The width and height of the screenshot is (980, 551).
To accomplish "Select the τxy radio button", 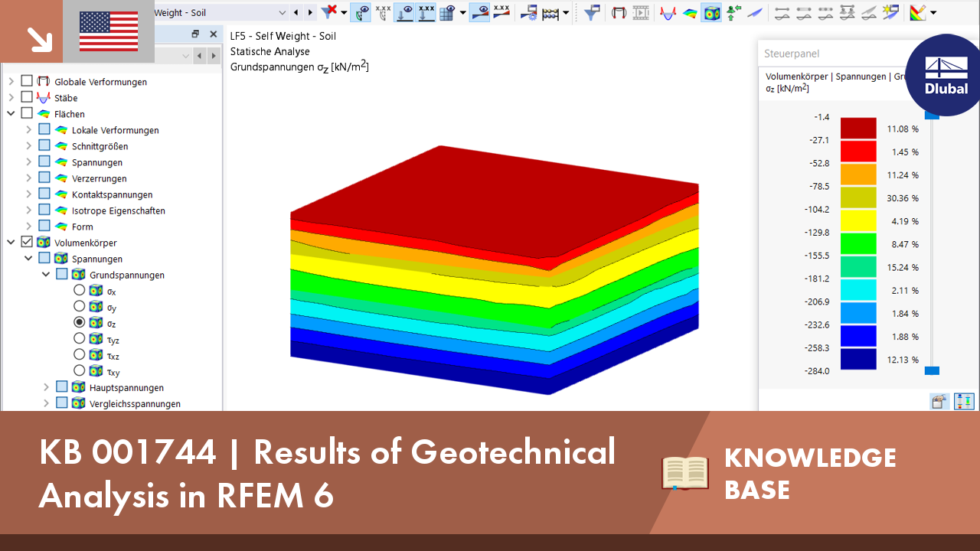I will 79,371.
